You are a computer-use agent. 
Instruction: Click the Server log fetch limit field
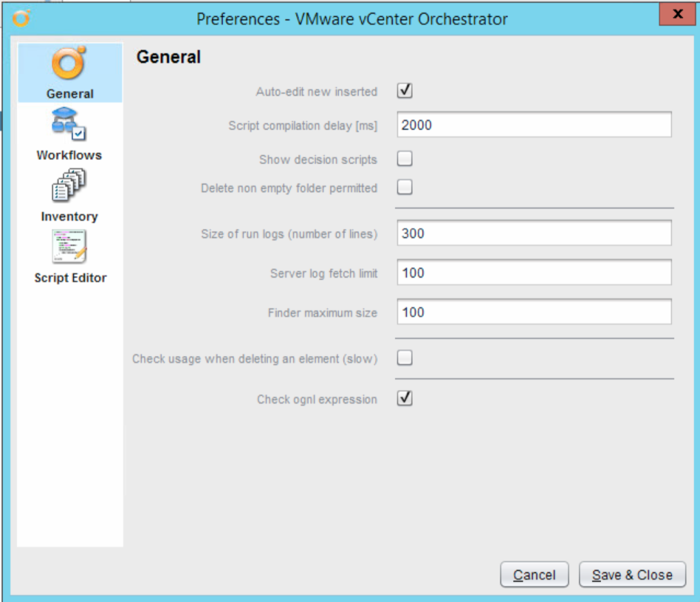click(x=535, y=272)
